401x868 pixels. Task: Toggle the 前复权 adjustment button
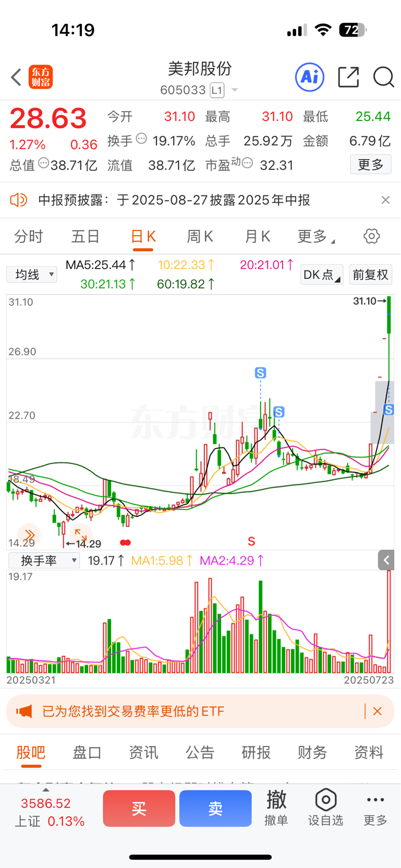pyautogui.click(x=371, y=274)
